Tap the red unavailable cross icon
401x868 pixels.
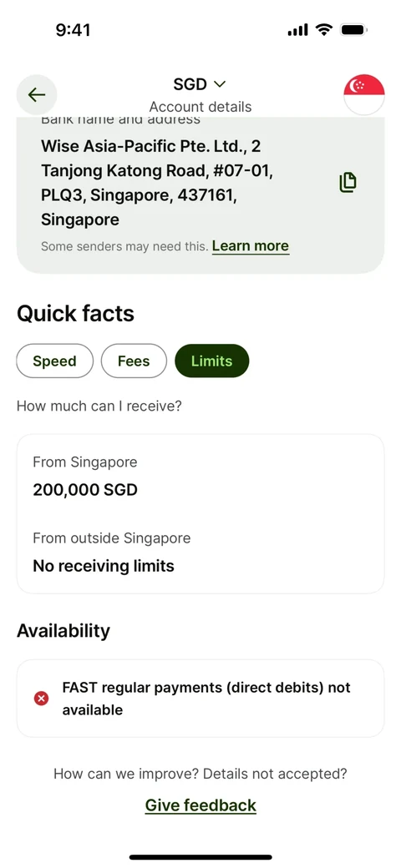(x=42, y=699)
